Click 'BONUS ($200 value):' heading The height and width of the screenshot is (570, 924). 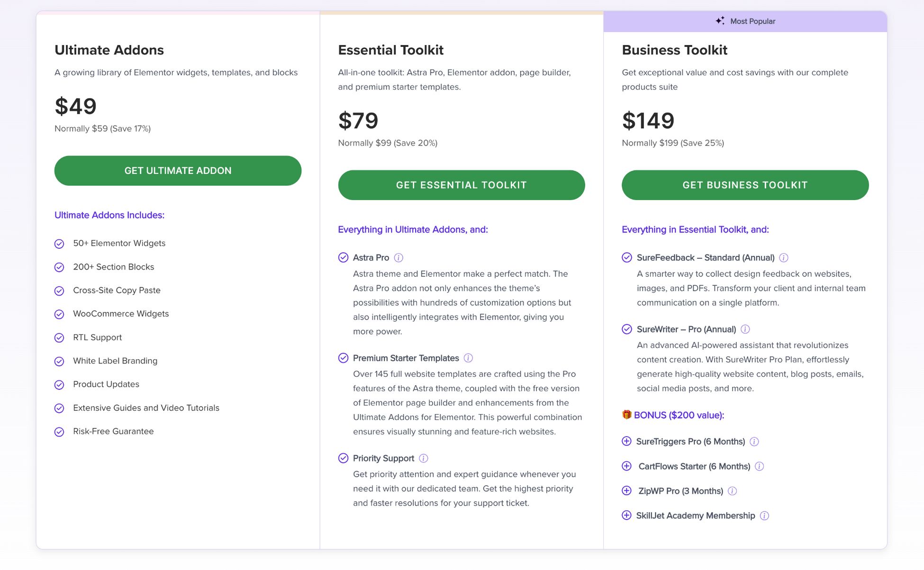point(679,416)
